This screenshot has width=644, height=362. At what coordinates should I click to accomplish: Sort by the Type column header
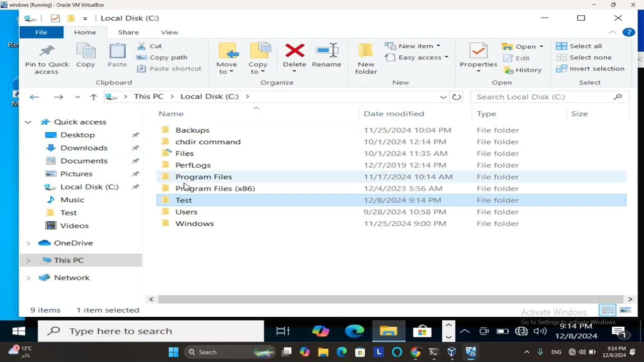click(486, 114)
